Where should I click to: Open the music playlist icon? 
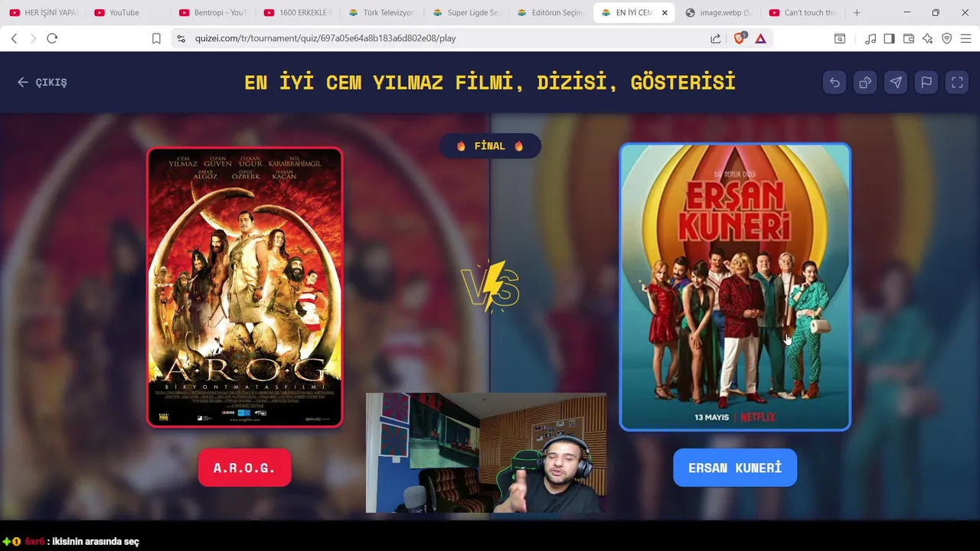(871, 38)
